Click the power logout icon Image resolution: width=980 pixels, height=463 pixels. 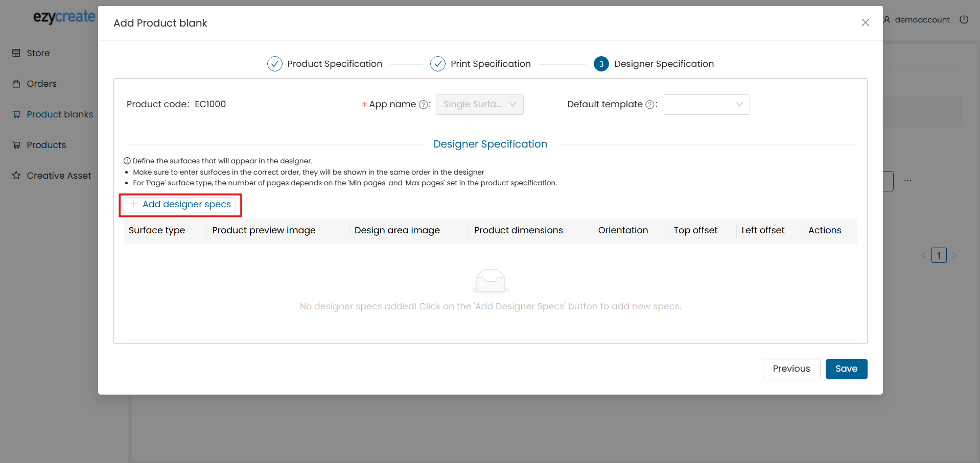click(x=964, y=19)
